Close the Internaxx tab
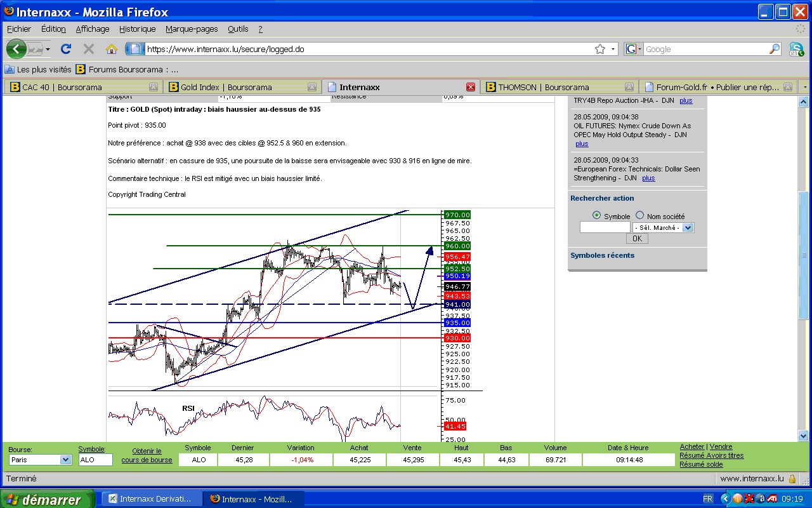 (470, 87)
